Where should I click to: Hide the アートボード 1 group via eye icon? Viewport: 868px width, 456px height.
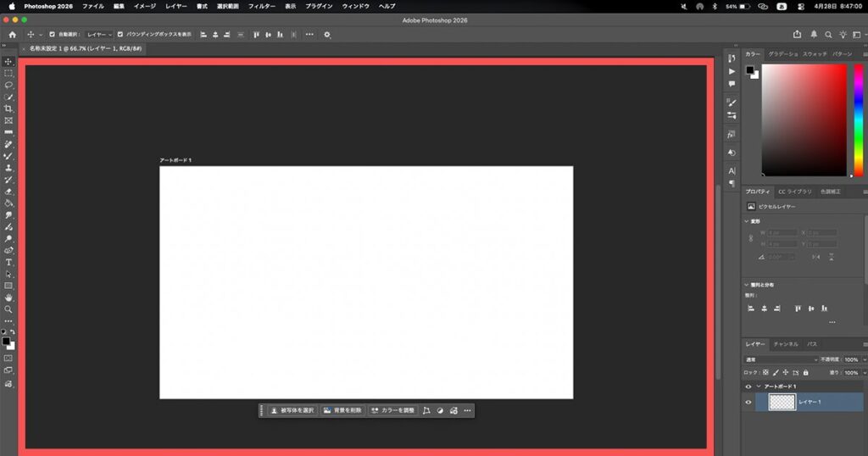pos(748,386)
